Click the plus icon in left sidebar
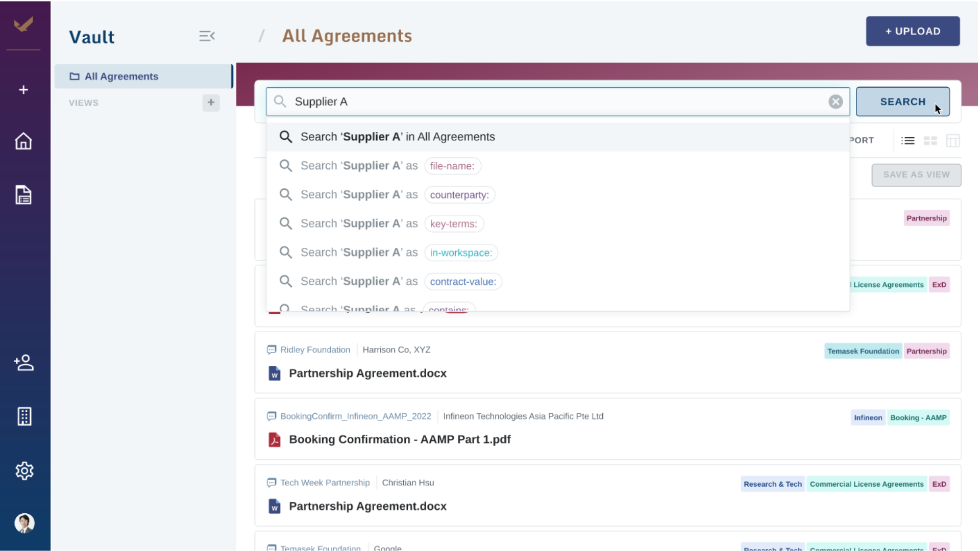This screenshot has width=980, height=551. [x=23, y=90]
